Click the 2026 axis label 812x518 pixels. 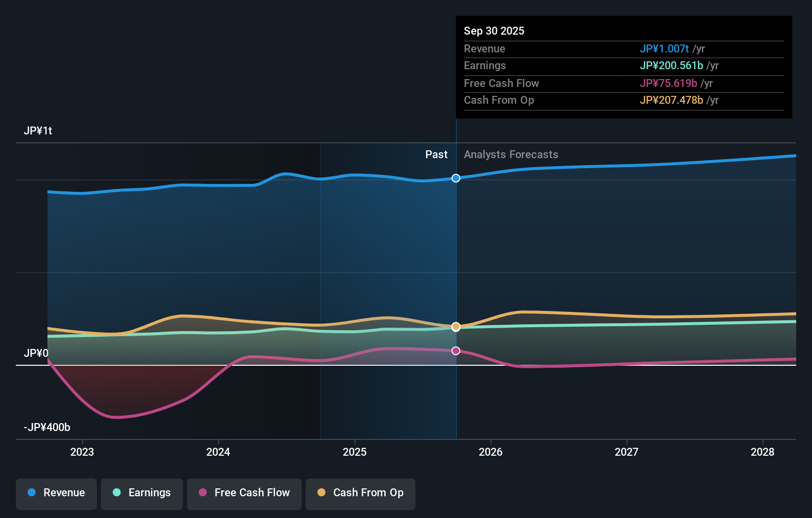[491, 452]
